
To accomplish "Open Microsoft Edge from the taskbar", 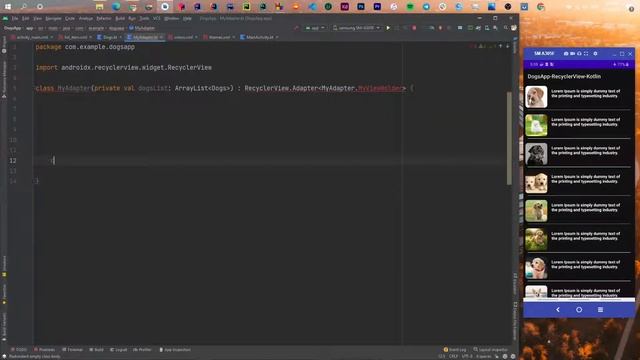I will point(116,7).
